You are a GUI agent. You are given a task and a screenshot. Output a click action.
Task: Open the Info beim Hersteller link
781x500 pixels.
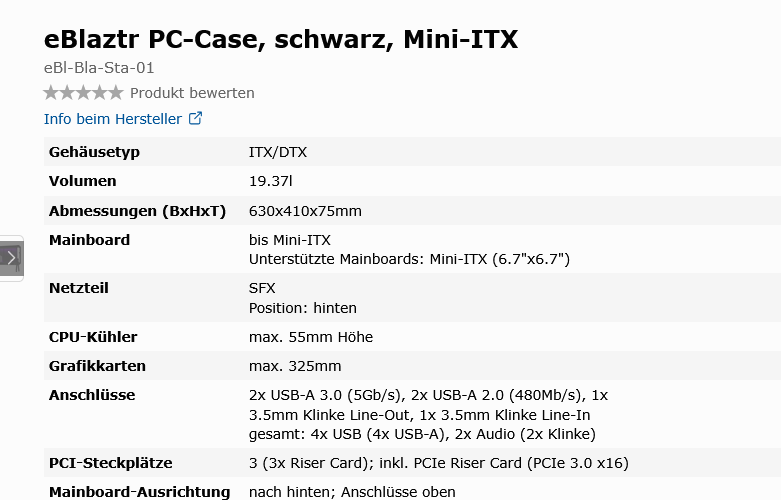point(113,119)
